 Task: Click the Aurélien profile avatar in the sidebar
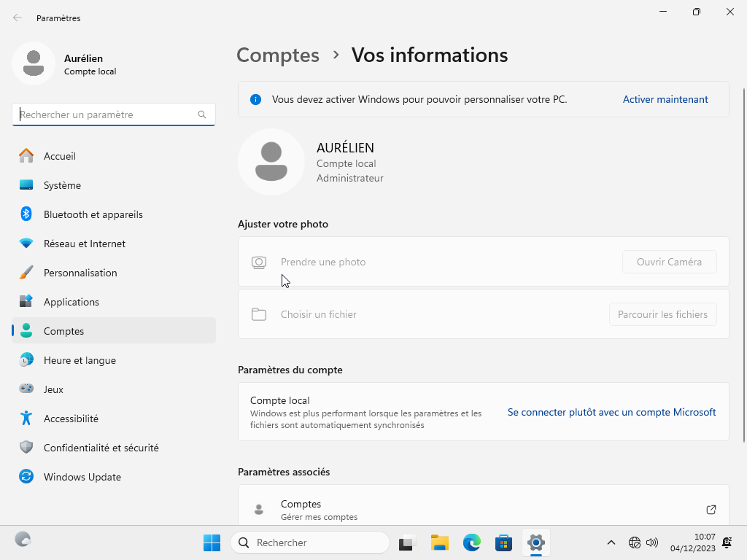point(34,63)
